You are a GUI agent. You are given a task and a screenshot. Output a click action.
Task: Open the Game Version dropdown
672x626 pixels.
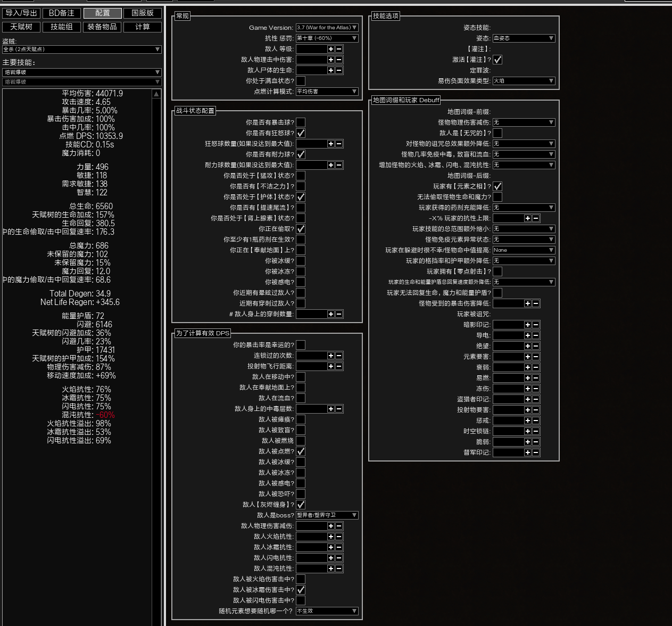[327, 28]
